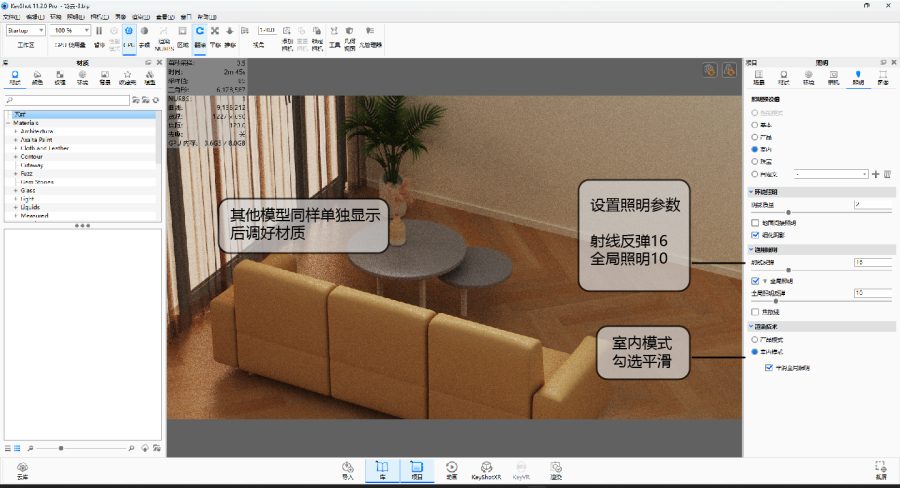Open the Colors tab in library panel

click(x=38, y=78)
